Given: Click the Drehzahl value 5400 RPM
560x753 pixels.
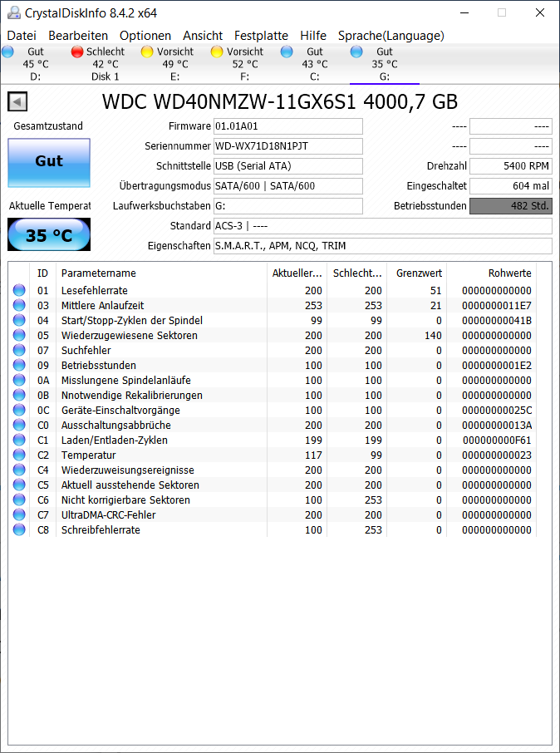Looking at the screenshot, I should click(x=510, y=166).
